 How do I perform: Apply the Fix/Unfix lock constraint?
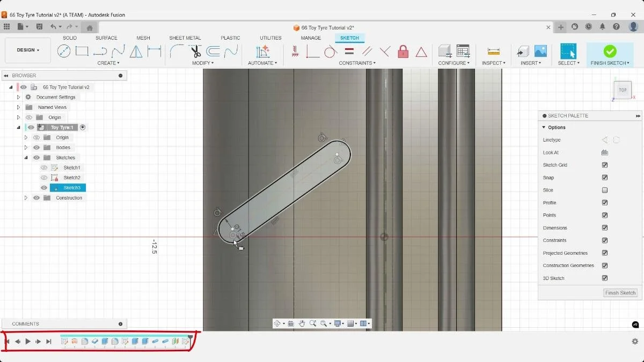403,51
